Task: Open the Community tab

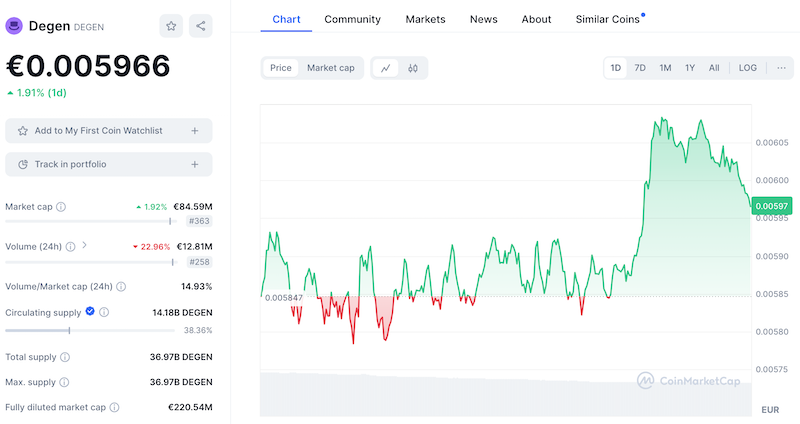Action: [353, 19]
